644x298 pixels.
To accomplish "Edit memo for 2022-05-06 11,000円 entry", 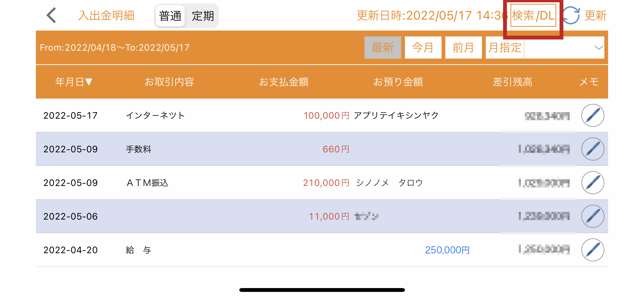I will 593,216.
